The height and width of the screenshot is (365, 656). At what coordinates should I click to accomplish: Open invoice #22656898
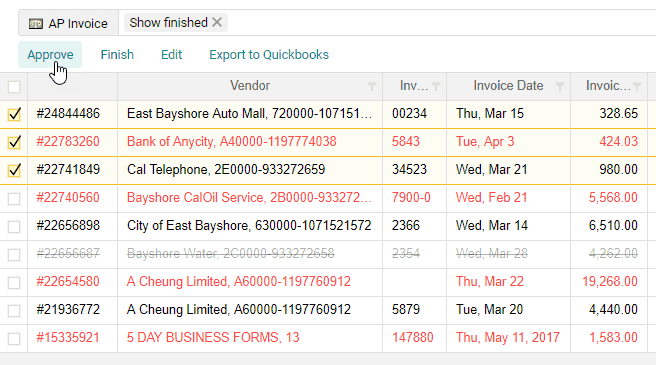tap(68, 226)
